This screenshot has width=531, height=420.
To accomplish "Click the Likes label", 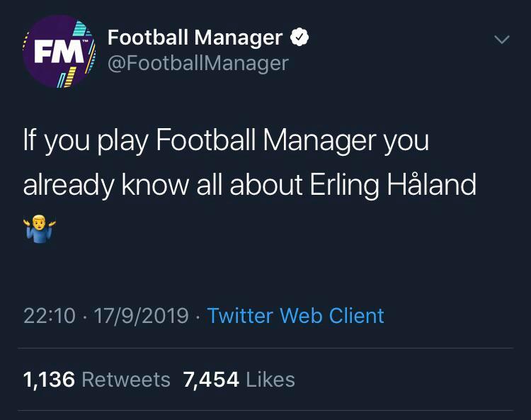I will (x=270, y=380).
